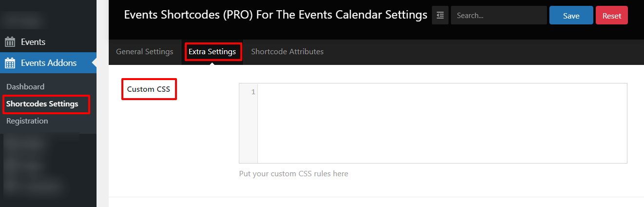Select Shortcodes Settings in the sidebar
The width and height of the screenshot is (644, 207).
click(42, 104)
